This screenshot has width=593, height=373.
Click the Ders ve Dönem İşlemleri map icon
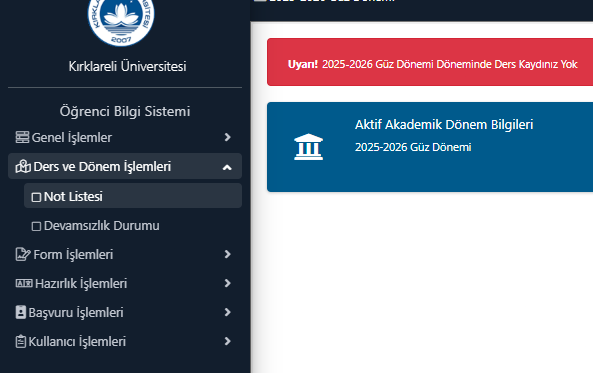click(23, 166)
